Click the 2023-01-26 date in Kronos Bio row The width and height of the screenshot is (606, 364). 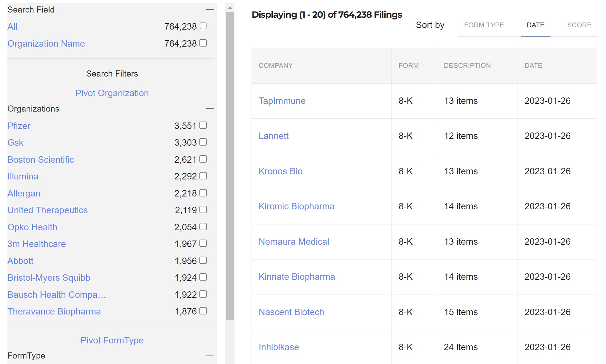tap(547, 171)
